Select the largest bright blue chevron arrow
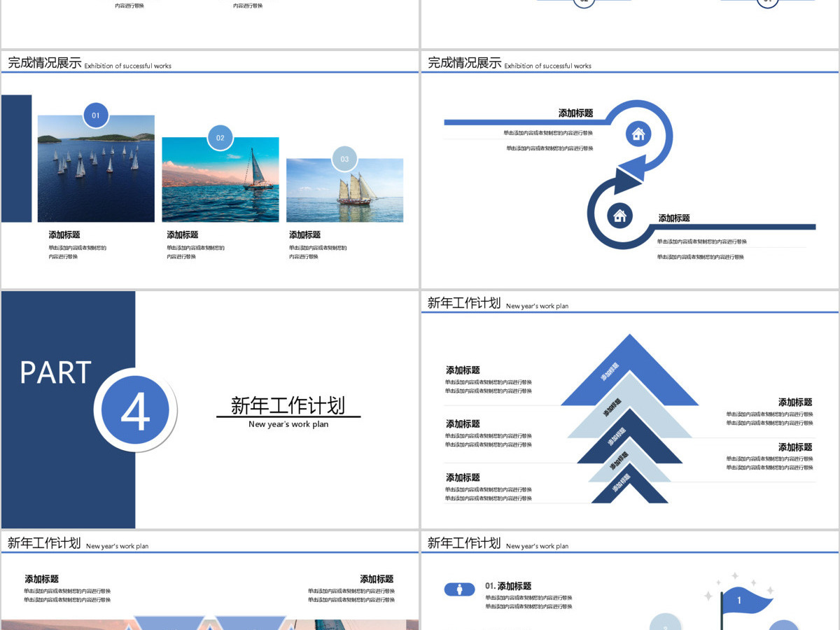Viewport: 840px width, 630px height. tap(629, 370)
